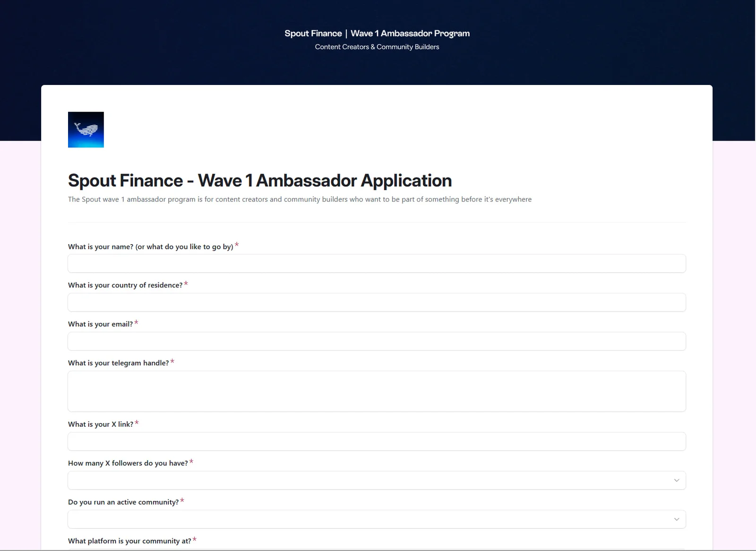Click the Spout Finance whale logo image
The image size is (756, 551).
coord(86,130)
